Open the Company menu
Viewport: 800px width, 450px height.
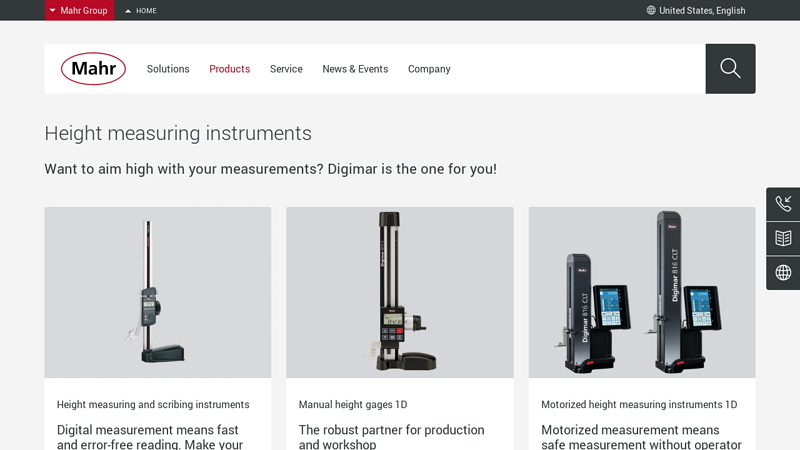(429, 69)
